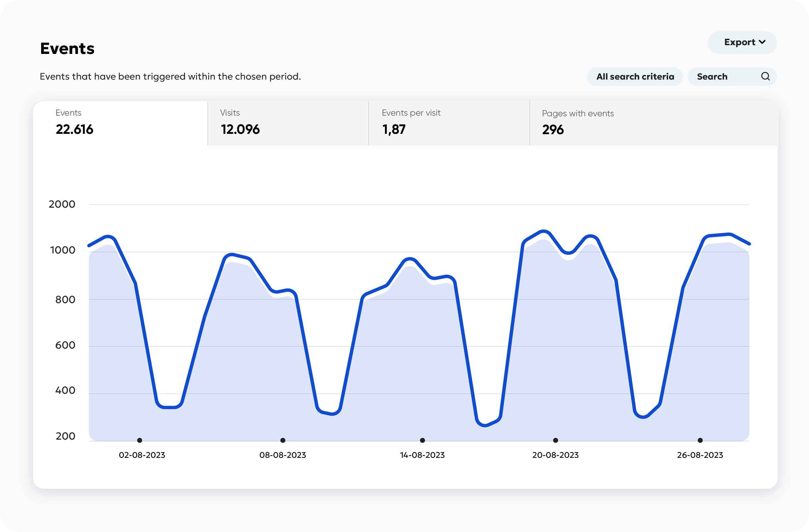Screen dimensions: 809x532
Task: Open the Export dropdown
Action: (x=741, y=42)
